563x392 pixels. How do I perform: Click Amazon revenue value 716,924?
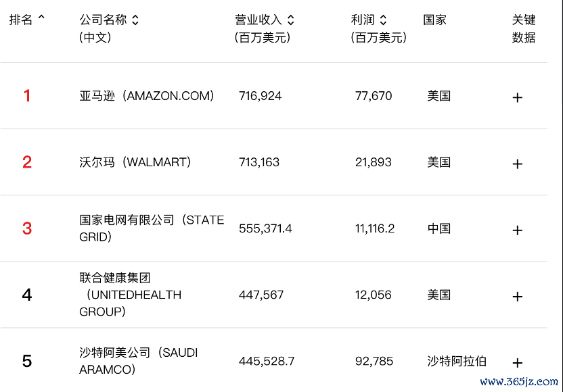pos(261,96)
